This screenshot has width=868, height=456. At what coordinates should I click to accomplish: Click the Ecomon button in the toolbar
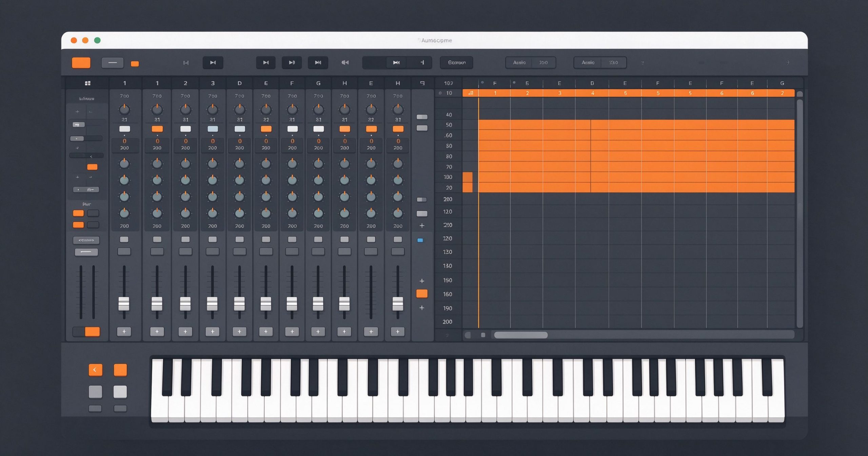click(456, 62)
